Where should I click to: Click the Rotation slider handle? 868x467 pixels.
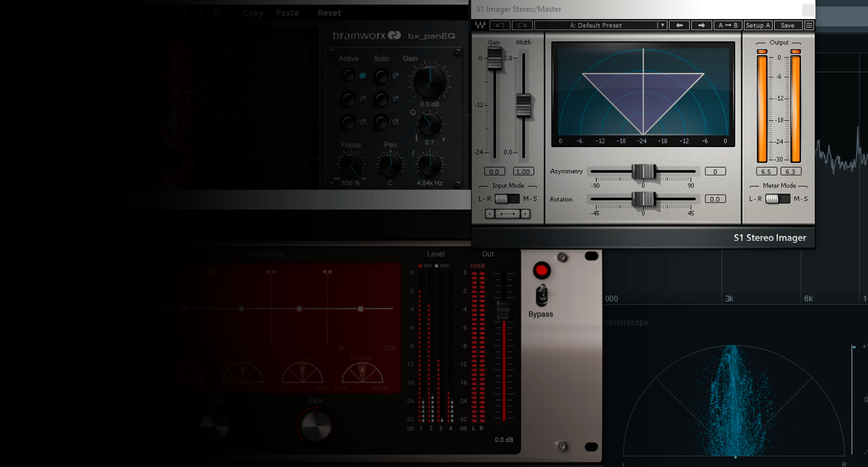point(643,199)
